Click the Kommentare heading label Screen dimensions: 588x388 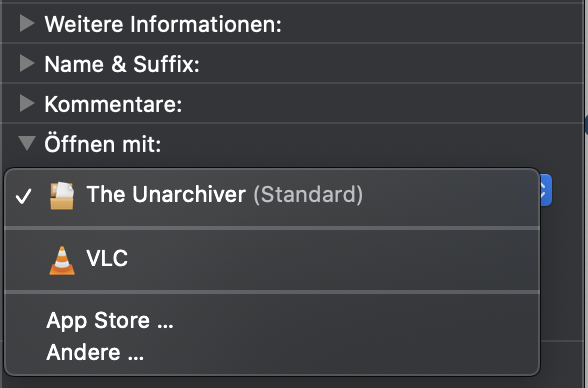tap(113, 104)
